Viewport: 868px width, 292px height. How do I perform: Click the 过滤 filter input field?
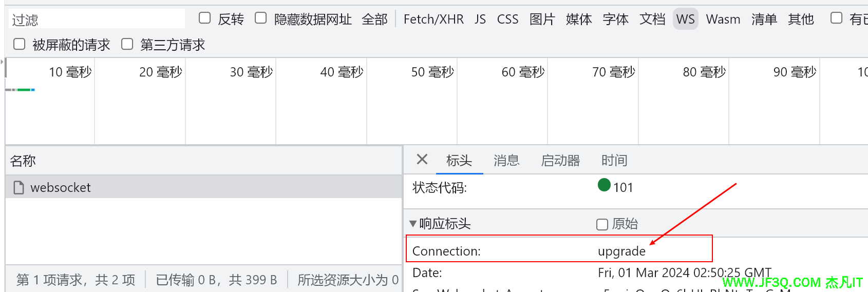point(98,20)
